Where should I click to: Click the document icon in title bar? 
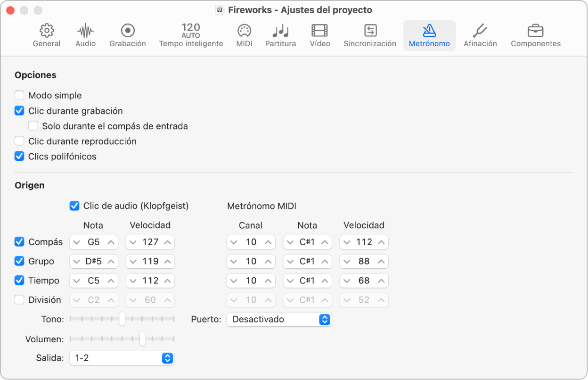pos(220,10)
